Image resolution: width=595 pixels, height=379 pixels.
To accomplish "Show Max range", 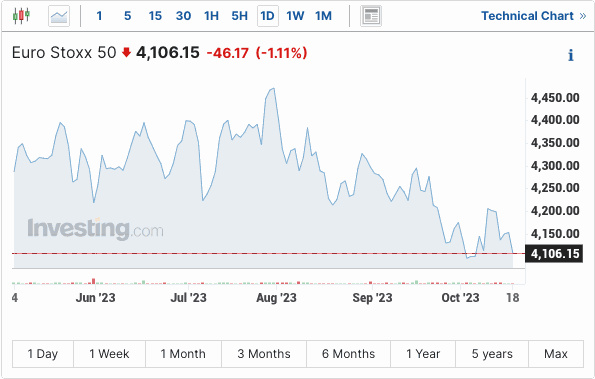I will coord(556,354).
